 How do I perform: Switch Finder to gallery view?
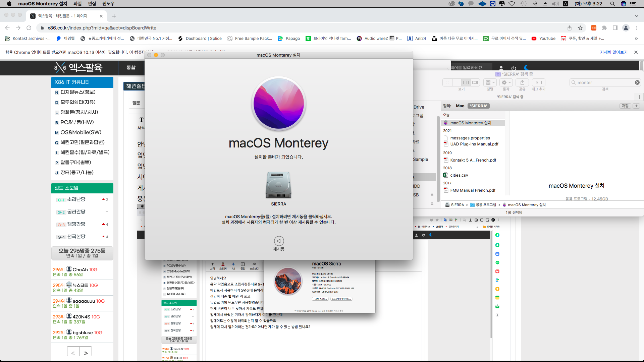475,82
